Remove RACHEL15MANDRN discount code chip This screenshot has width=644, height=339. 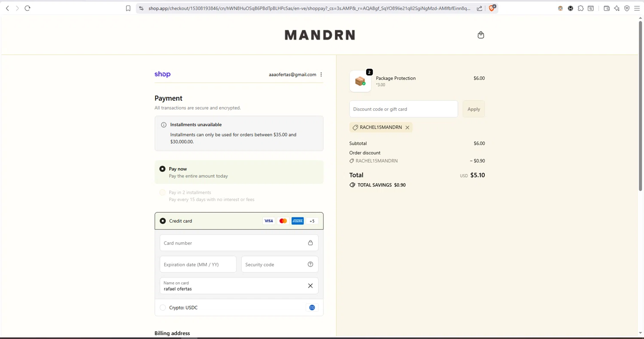tap(407, 128)
